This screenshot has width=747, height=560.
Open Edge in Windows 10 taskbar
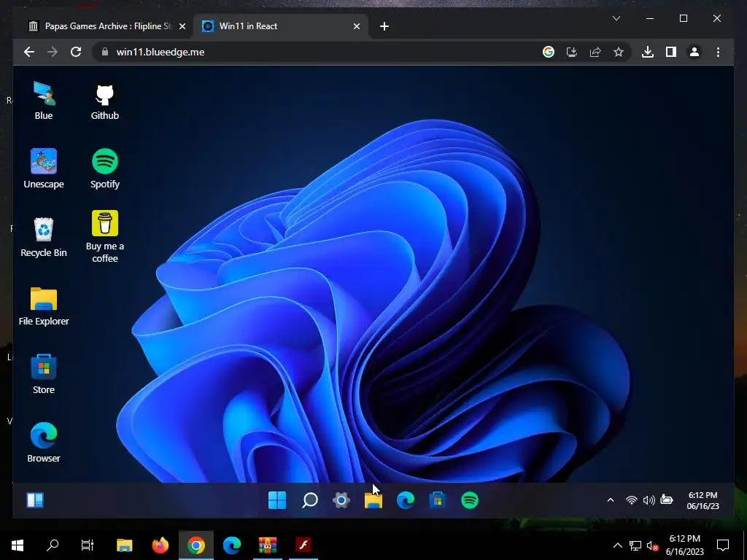[x=231, y=545]
